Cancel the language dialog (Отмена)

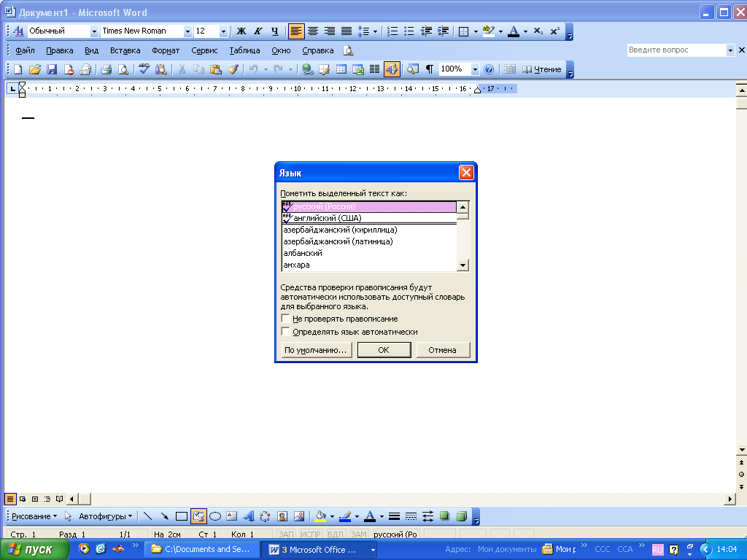coord(443,350)
